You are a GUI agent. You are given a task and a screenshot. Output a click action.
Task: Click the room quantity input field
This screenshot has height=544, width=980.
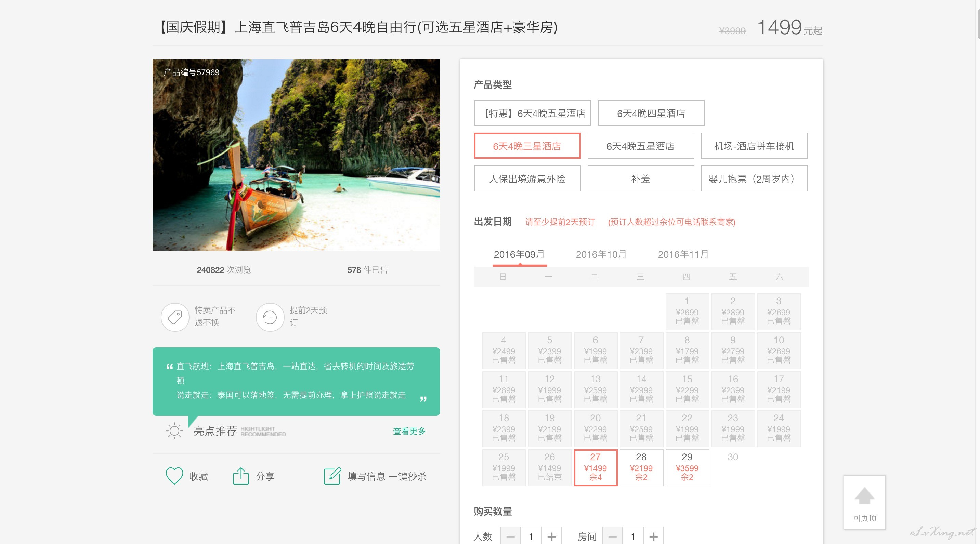(x=633, y=536)
